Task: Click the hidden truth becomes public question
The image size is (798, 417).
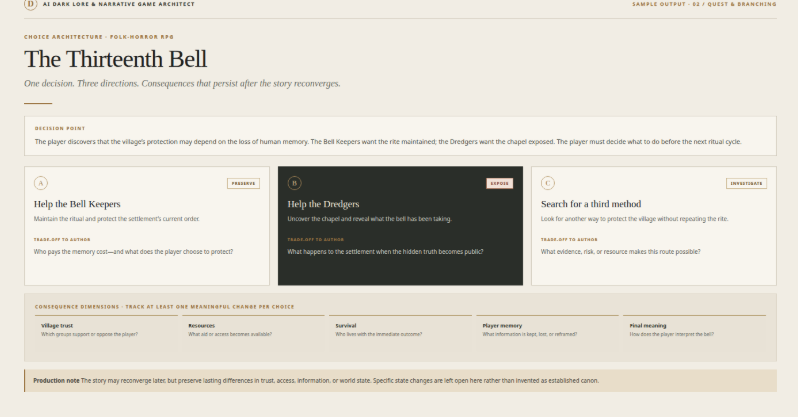Action: [x=385, y=252]
